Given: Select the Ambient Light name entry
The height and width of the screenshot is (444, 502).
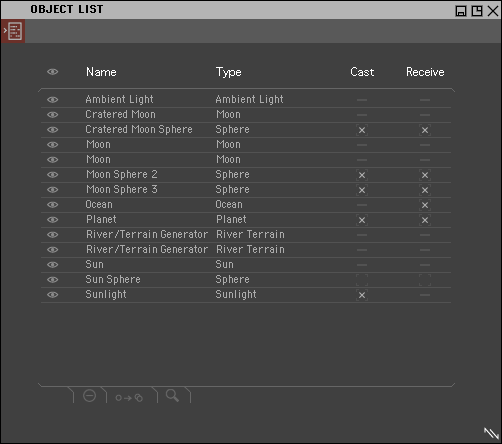Looking at the screenshot, I should (119, 99).
